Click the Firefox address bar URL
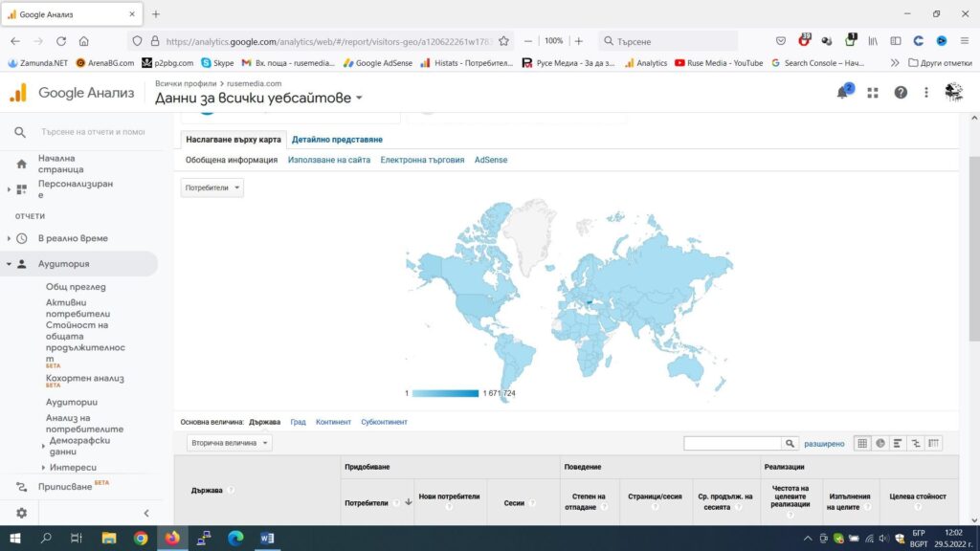Viewport: 980px width, 551px height. tap(329, 41)
